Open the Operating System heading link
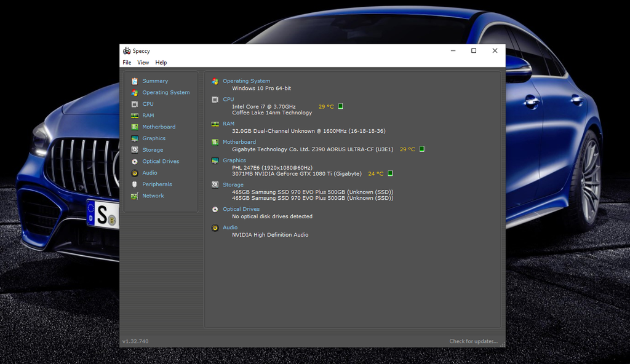This screenshot has height=364, width=630. [246, 81]
